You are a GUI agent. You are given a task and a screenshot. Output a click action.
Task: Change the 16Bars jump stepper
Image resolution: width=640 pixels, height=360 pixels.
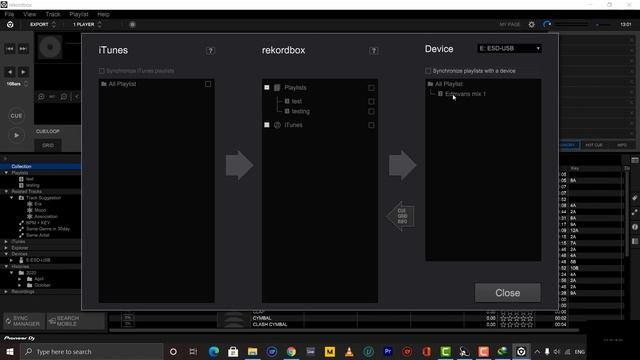click(x=26, y=84)
